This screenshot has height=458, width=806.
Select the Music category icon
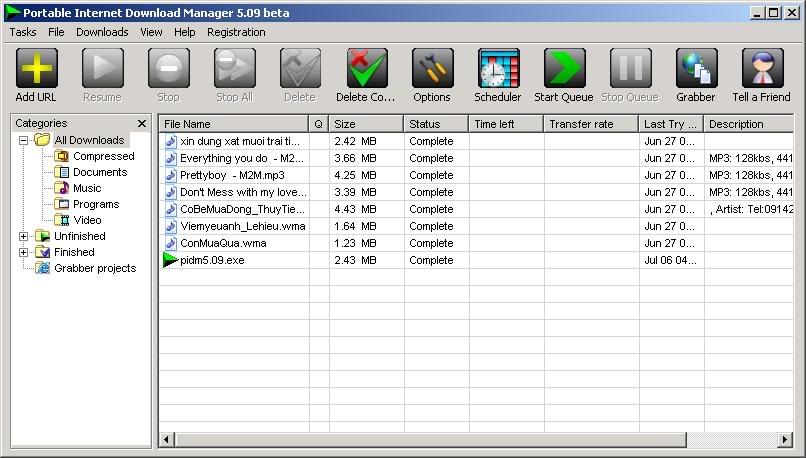pos(62,188)
